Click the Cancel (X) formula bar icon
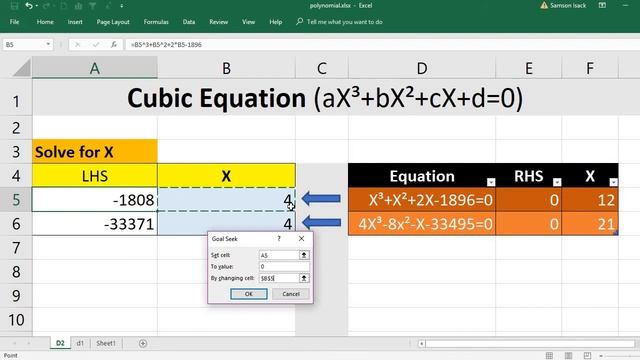640x360 pixels. 77,44
